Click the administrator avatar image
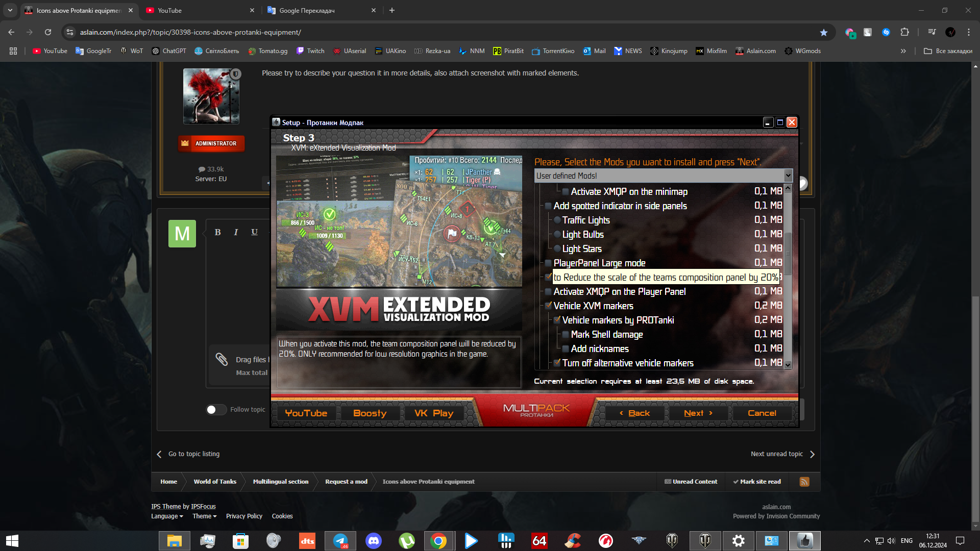The image size is (980, 551). (211, 96)
